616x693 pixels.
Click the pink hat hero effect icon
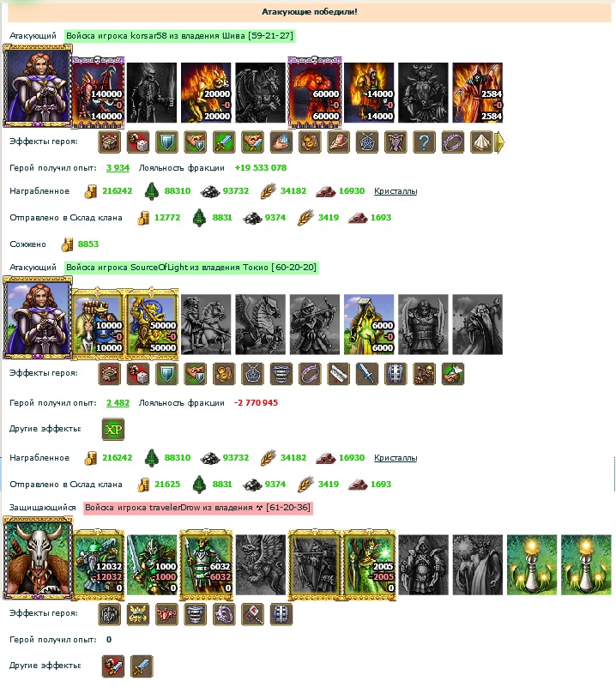(x=338, y=142)
